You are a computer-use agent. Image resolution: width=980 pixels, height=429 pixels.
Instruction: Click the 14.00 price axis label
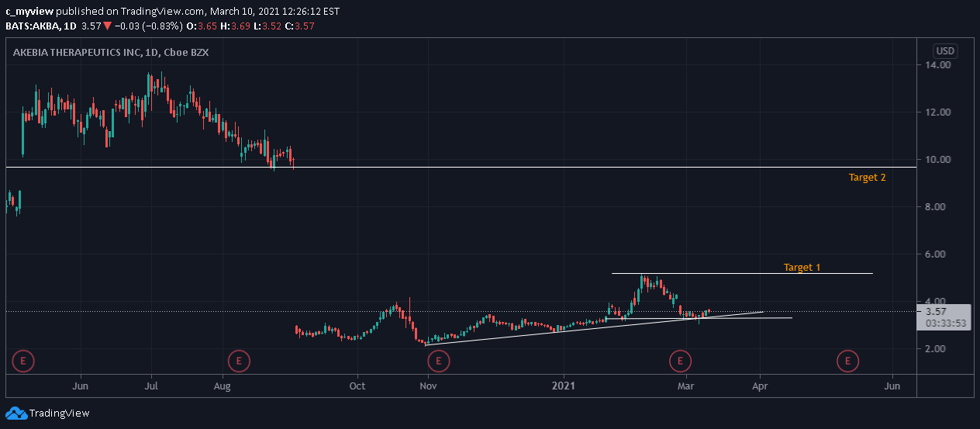tap(938, 65)
